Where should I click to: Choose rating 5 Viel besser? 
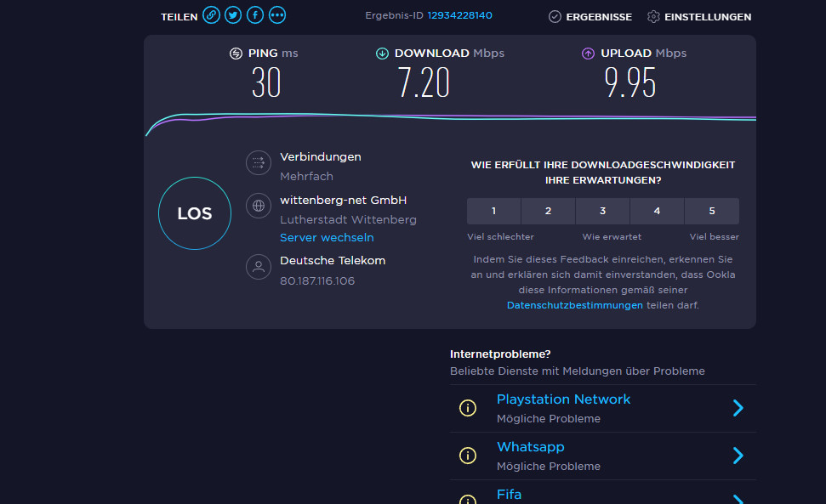(711, 211)
